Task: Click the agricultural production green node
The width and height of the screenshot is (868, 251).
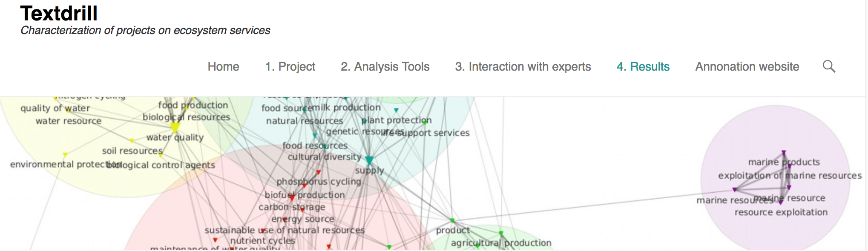Action: coord(501,234)
